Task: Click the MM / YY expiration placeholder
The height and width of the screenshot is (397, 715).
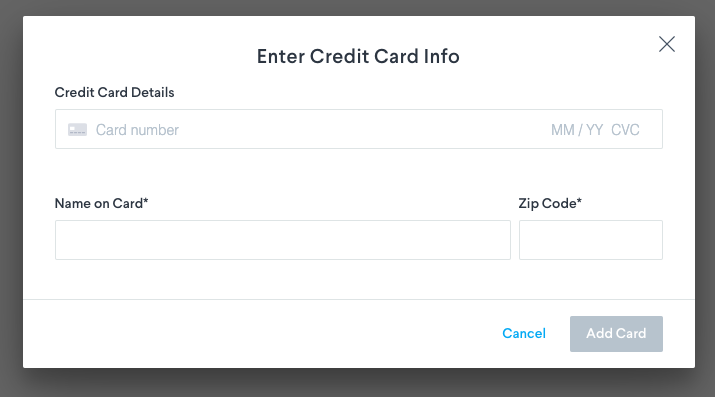Action: point(577,130)
